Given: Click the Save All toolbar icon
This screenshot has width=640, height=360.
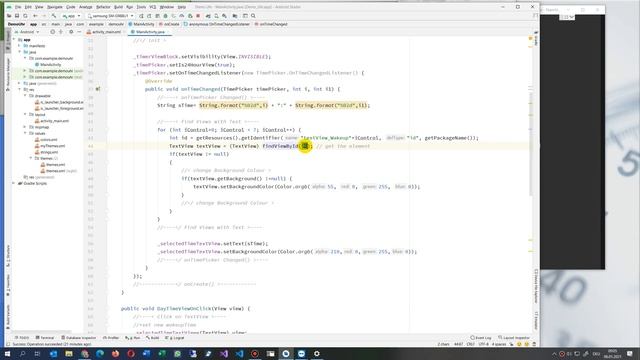Looking at the screenshot, I should [x=17, y=16].
